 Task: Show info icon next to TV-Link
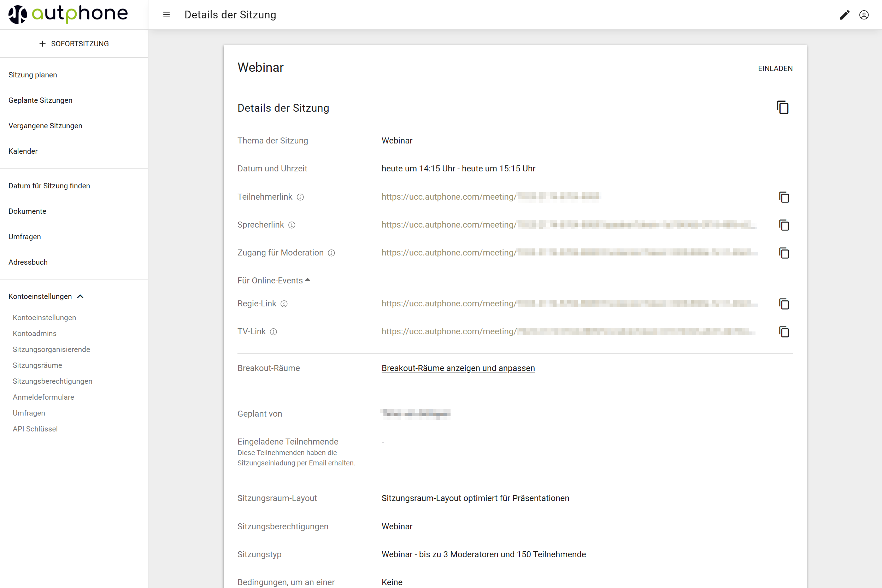(x=274, y=332)
